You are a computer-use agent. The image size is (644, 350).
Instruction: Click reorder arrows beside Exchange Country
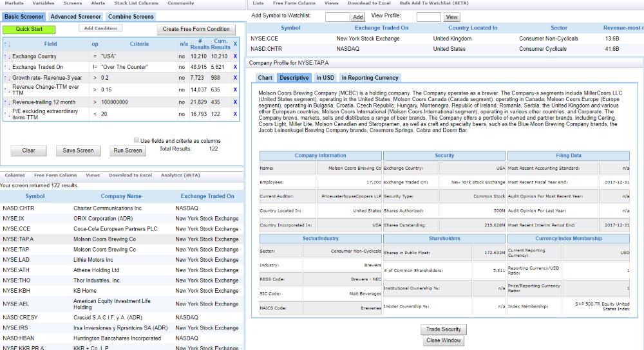pyautogui.click(x=7, y=57)
